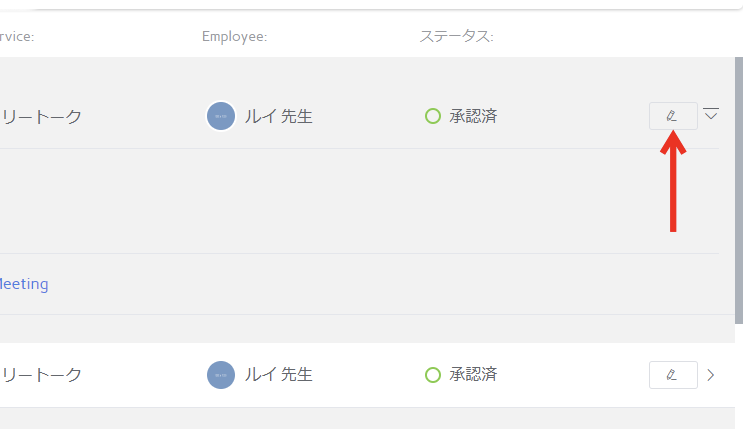This screenshot has height=429, width=743.
Task: Click the service name リートーク in the bottom appointment
Action: coord(41,375)
